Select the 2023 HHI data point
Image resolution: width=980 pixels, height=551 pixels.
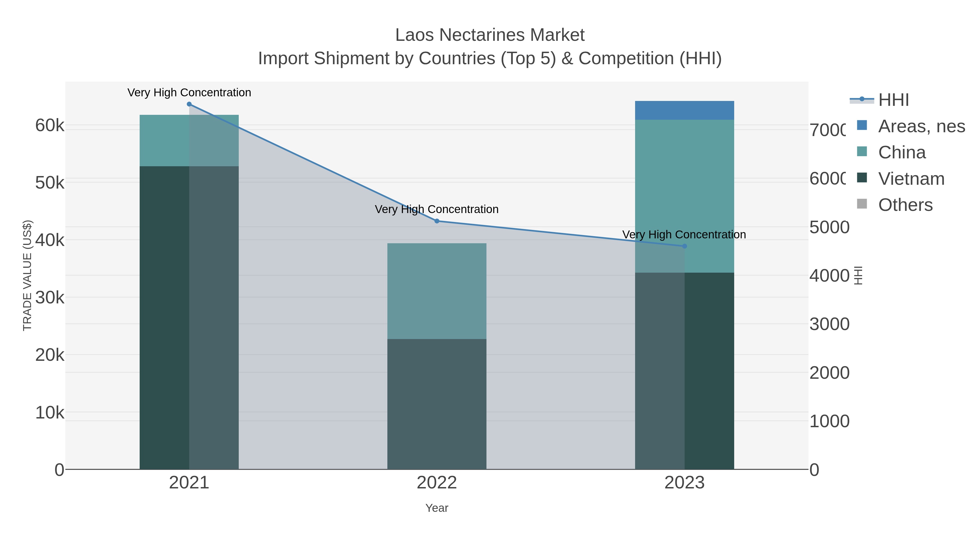pos(684,246)
